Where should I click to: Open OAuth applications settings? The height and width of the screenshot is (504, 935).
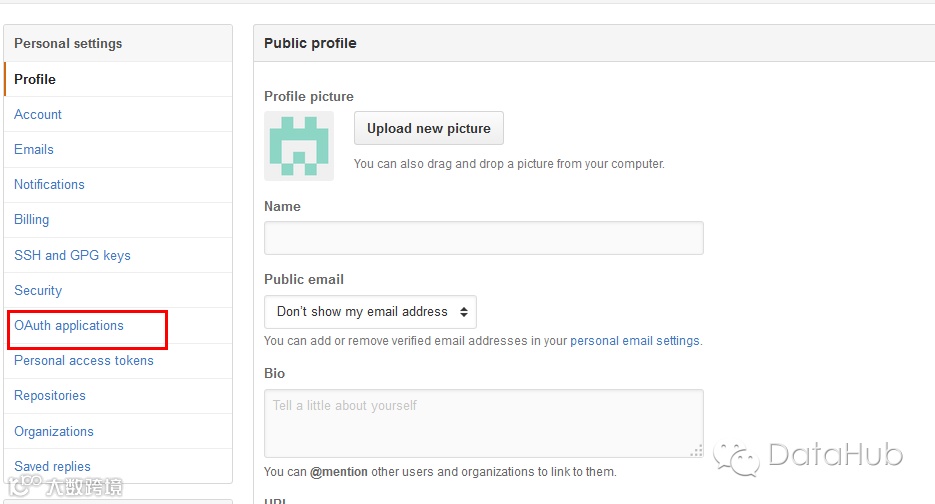pos(69,325)
